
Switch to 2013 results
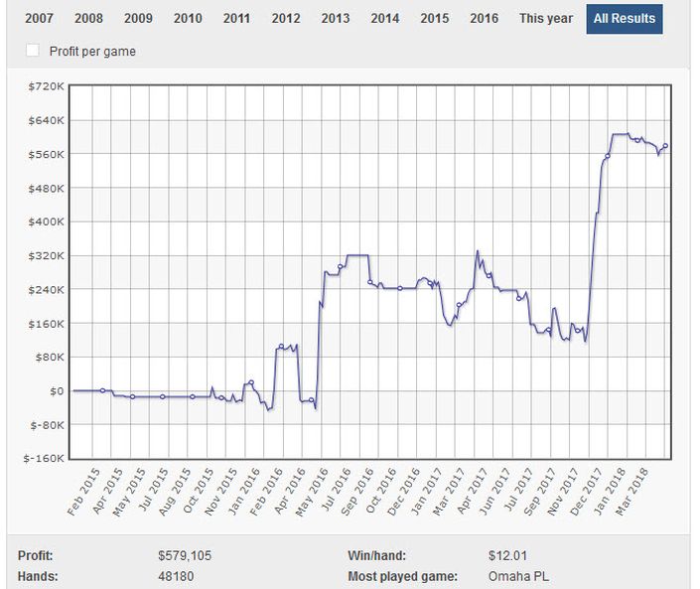click(x=336, y=18)
